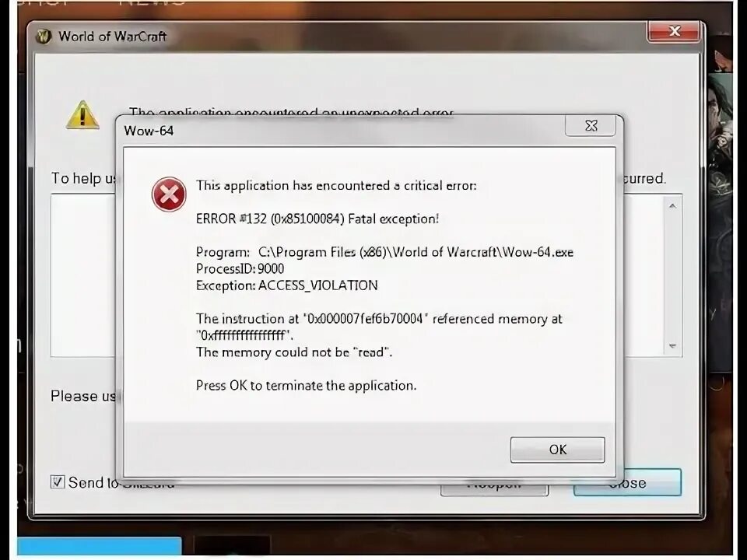Open the NEWS tab in the background launcher
The width and height of the screenshot is (747, 560).
tap(152, 3)
